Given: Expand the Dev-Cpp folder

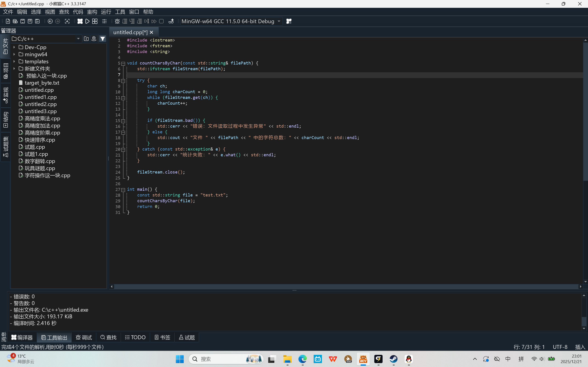Looking at the screenshot, I should 14,47.
